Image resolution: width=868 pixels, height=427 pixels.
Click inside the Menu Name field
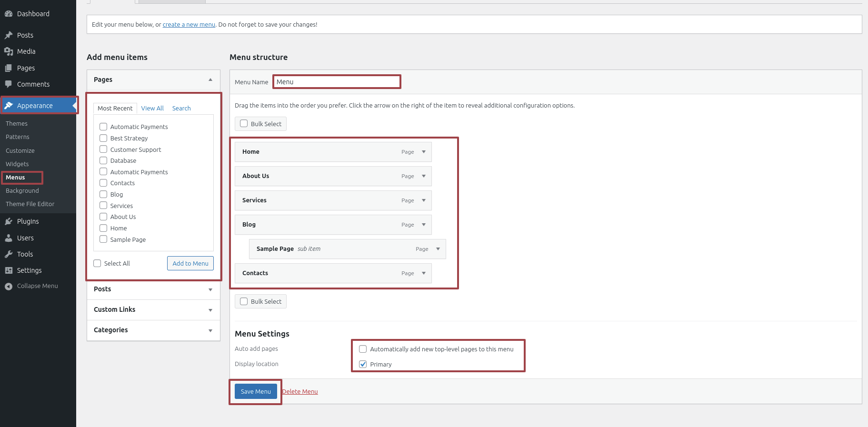[337, 82]
